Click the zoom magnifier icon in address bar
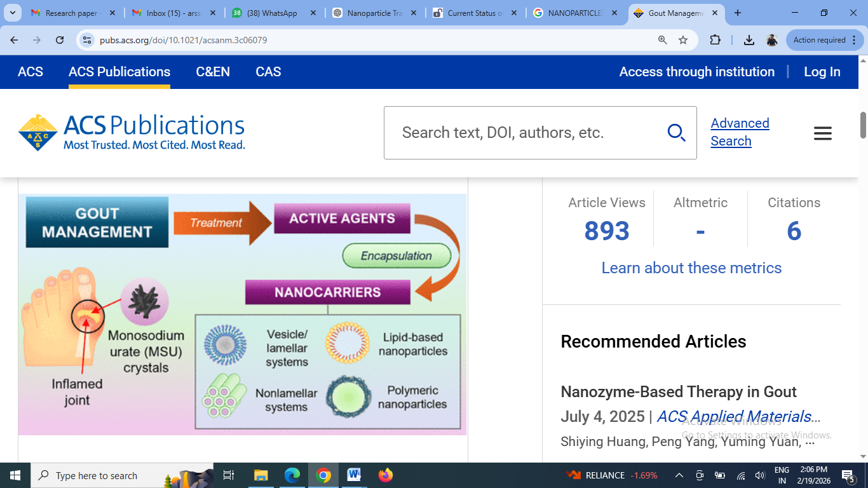This screenshot has width=868, height=488. click(662, 40)
